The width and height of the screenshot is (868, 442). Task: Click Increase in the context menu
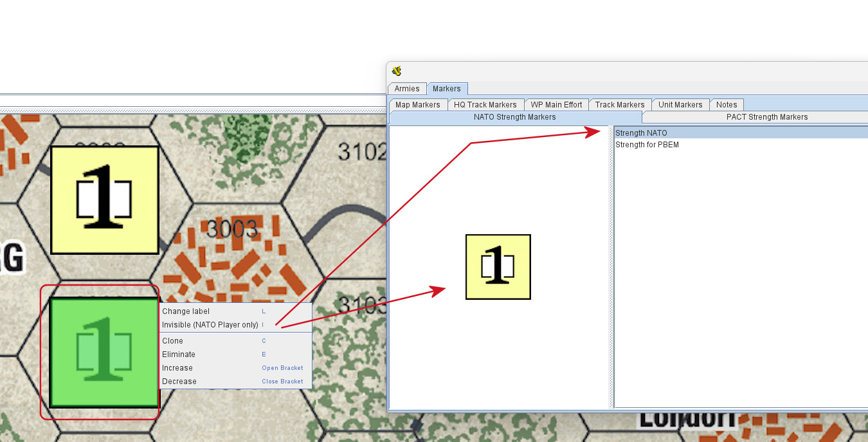click(177, 368)
